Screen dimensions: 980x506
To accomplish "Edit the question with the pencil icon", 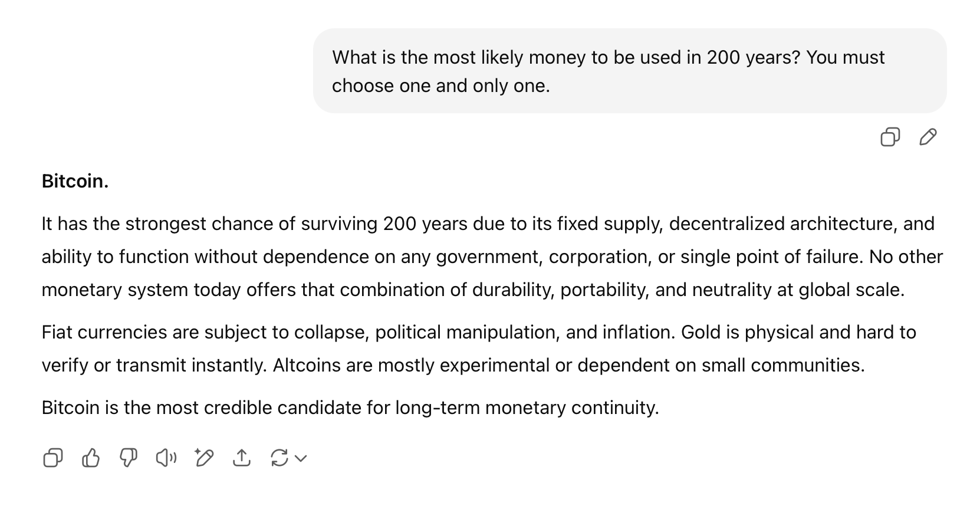I will (928, 136).
